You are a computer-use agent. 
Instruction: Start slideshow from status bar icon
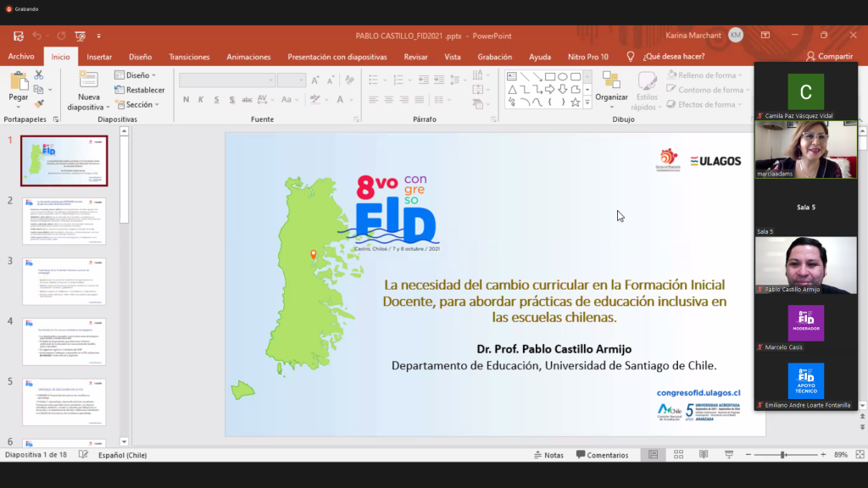click(x=729, y=455)
